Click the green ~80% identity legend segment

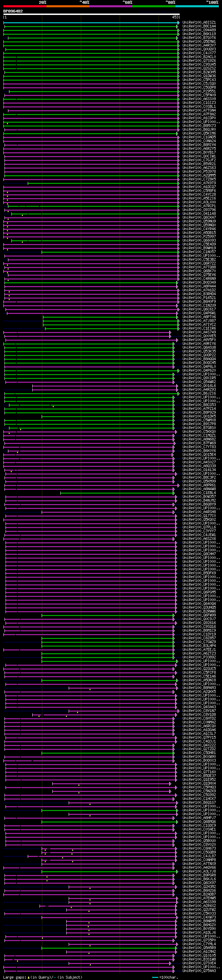[154, 6]
